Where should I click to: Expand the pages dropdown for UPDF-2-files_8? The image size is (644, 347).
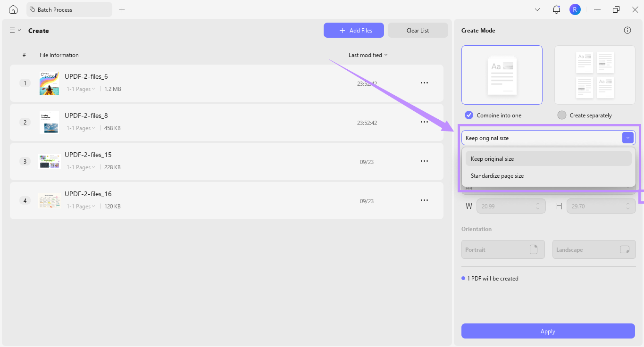tap(81, 128)
